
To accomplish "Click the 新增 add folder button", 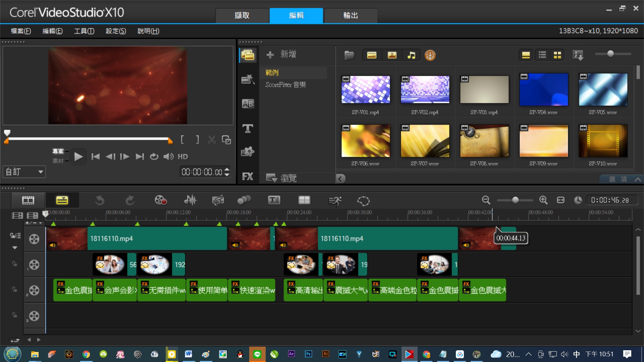I will coord(281,54).
